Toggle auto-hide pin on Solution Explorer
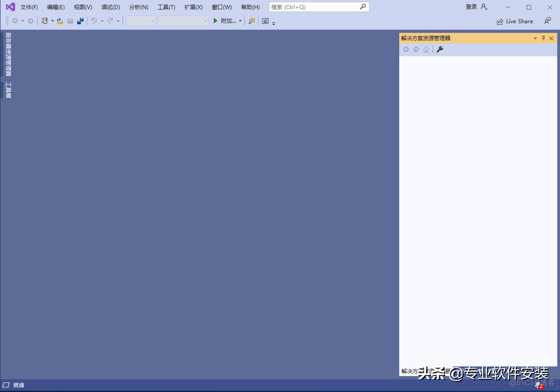This screenshot has height=392, width=560. click(543, 37)
